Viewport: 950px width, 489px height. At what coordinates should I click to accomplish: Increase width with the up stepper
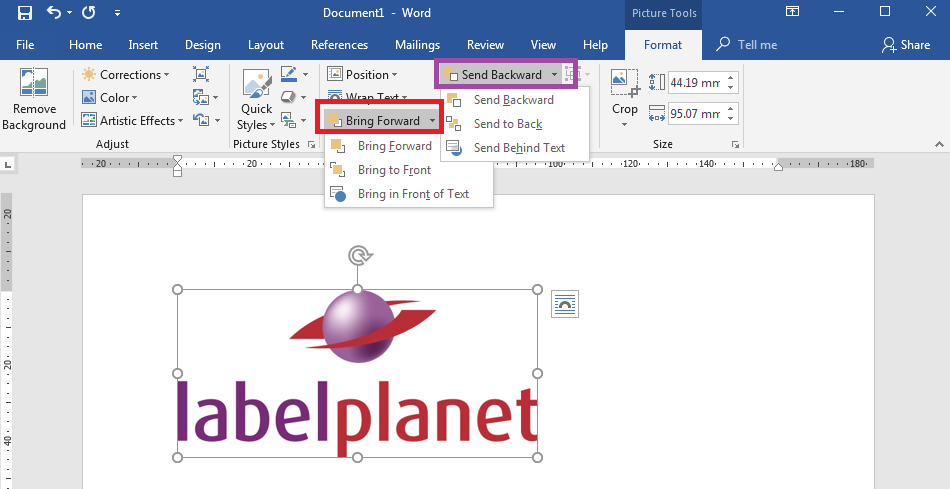[731, 109]
